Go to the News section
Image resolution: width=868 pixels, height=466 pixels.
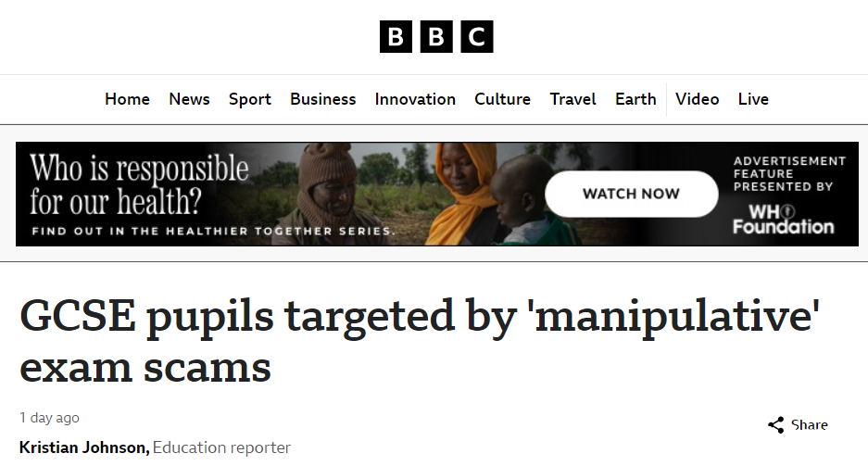tap(189, 99)
